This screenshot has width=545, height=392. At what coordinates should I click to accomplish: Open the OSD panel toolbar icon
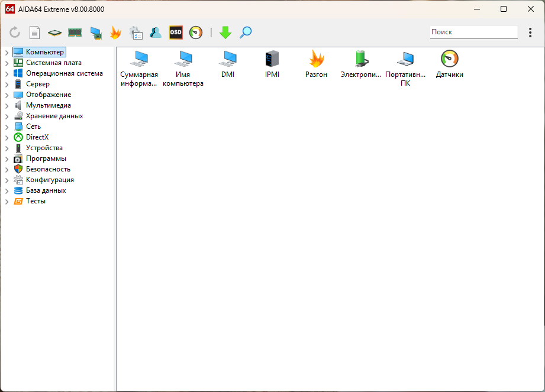coord(176,33)
